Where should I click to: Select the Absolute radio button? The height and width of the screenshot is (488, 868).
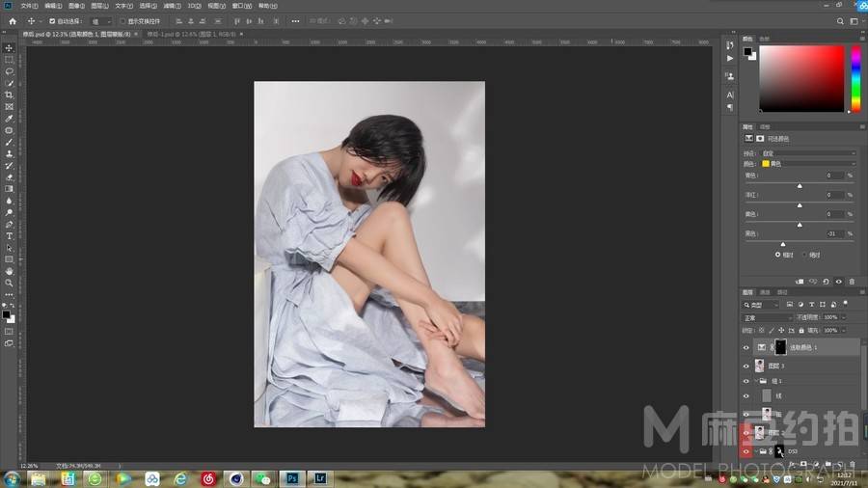(804, 255)
